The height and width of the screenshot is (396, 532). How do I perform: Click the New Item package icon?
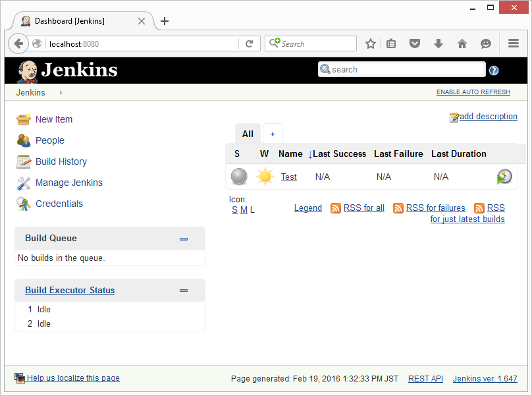(24, 119)
